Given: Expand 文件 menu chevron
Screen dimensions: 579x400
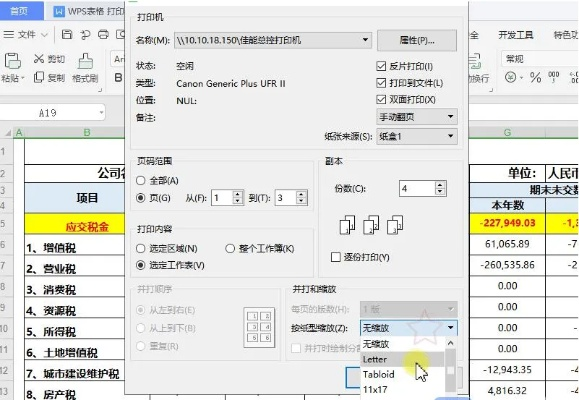Looking at the screenshot, I should tap(44, 35).
